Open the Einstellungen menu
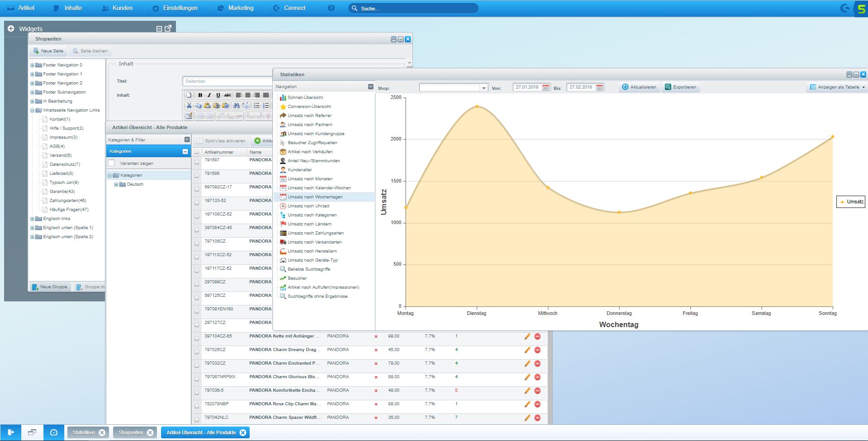The image size is (868, 441). [175, 8]
